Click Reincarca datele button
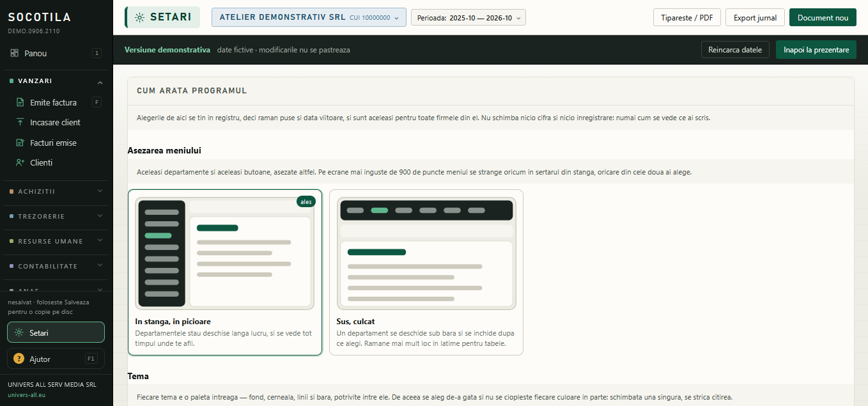The width and height of the screenshot is (868, 406). [x=736, y=50]
